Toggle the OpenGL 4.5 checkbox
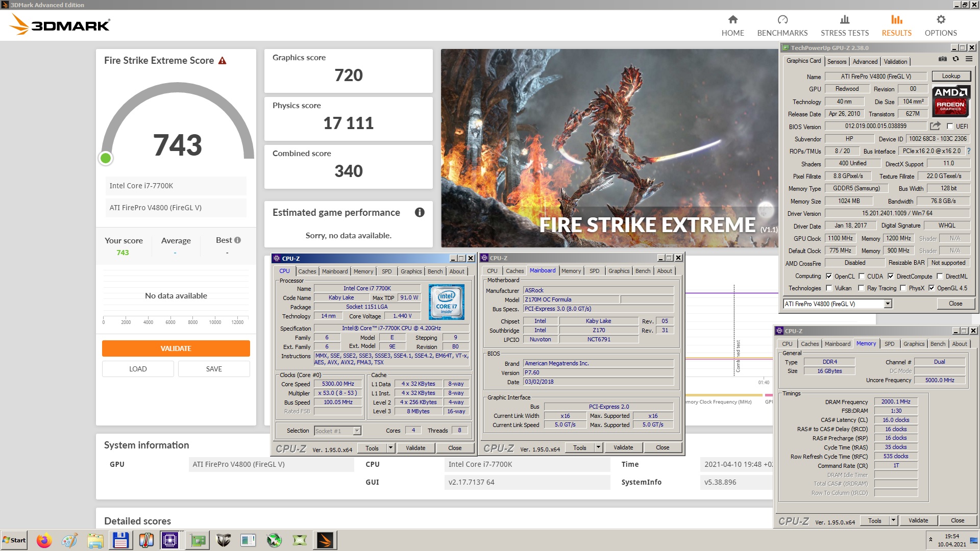The height and width of the screenshot is (551, 980). (x=932, y=288)
